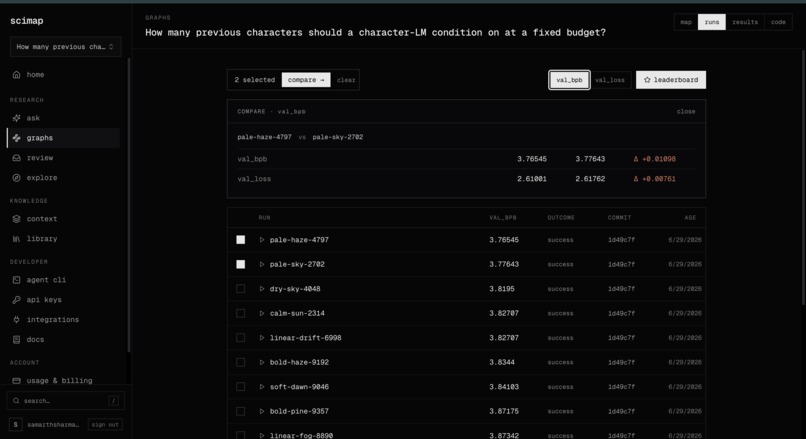Switch to the map tab
The width and height of the screenshot is (806, 439).
(686, 22)
